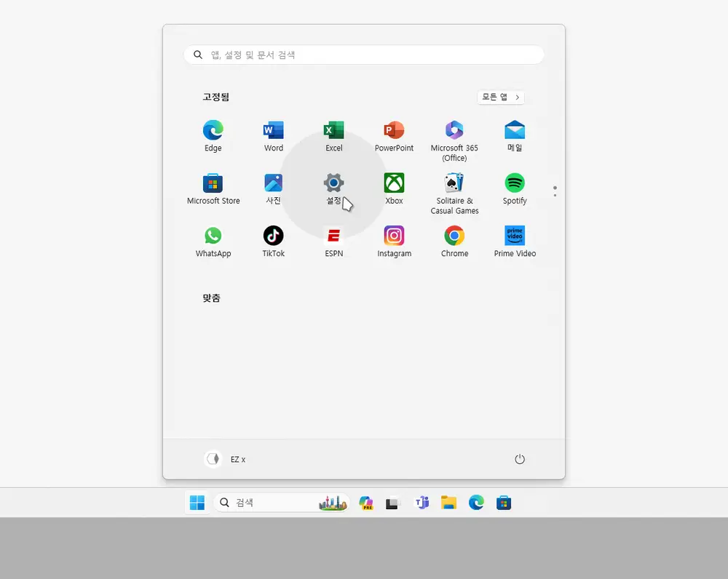Open the ESPN app
This screenshot has height=579, width=728.
[x=334, y=241]
